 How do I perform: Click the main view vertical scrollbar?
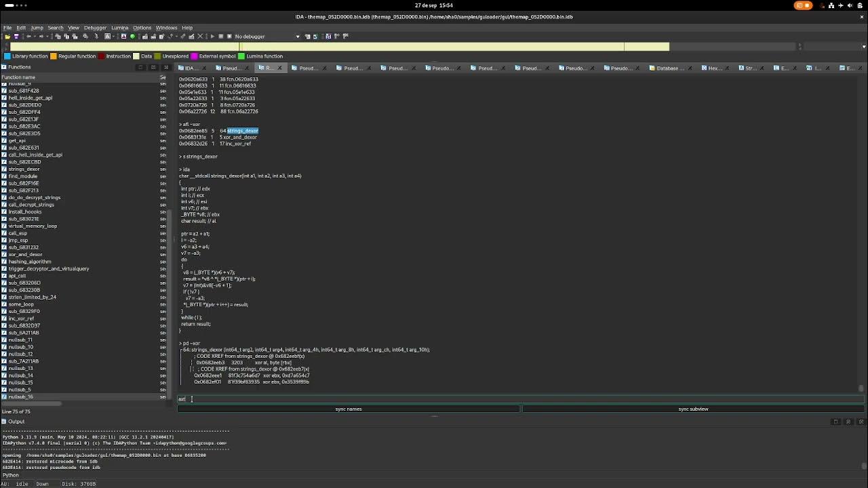[861, 388]
